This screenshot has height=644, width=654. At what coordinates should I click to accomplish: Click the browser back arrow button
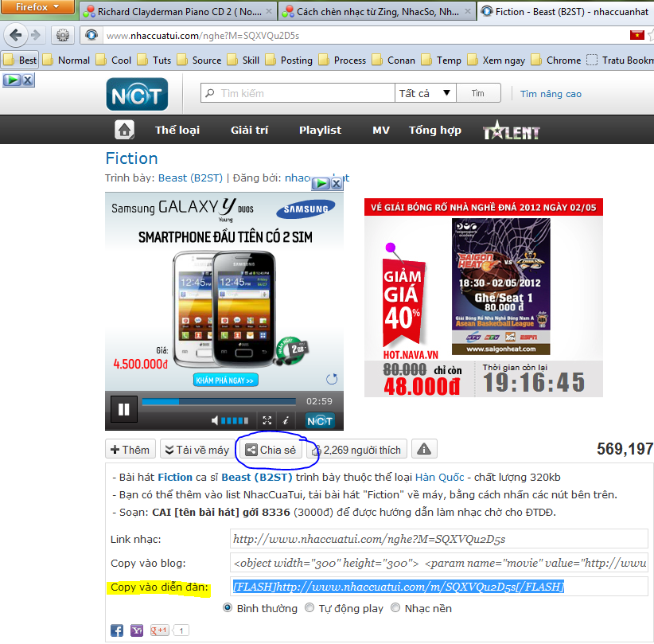[x=15, y=35]
